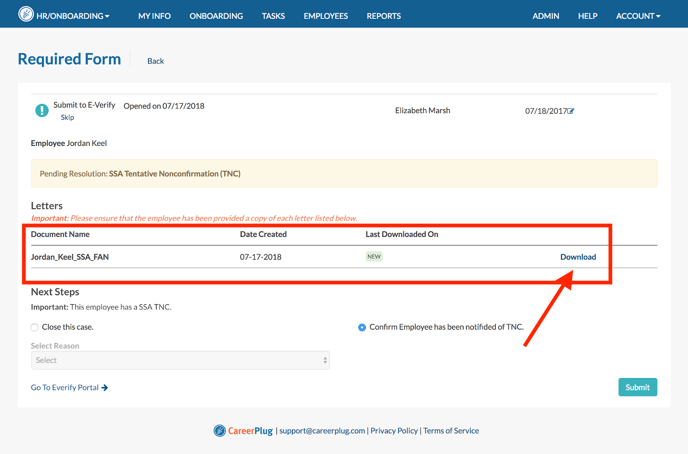Select the 'Close this case.' radio button
This screenshot has width=688, height=454.
click(34, 327)
